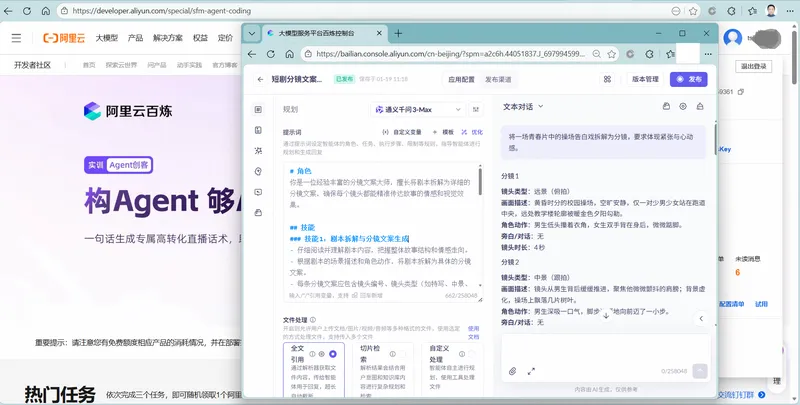Image resolution: width=800 pixels, height=405 pixels.
Task: Open the prompt 模板 option
Action: click(443, 132)
